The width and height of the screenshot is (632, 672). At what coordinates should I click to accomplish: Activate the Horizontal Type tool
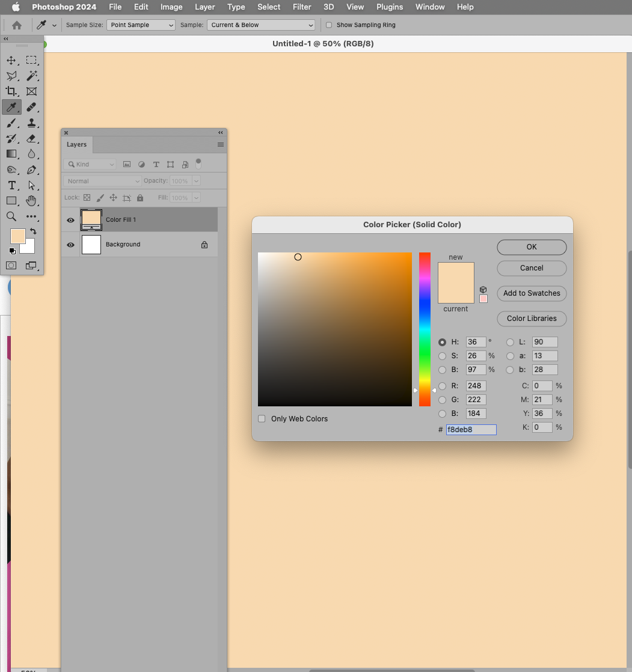[11, 185]
